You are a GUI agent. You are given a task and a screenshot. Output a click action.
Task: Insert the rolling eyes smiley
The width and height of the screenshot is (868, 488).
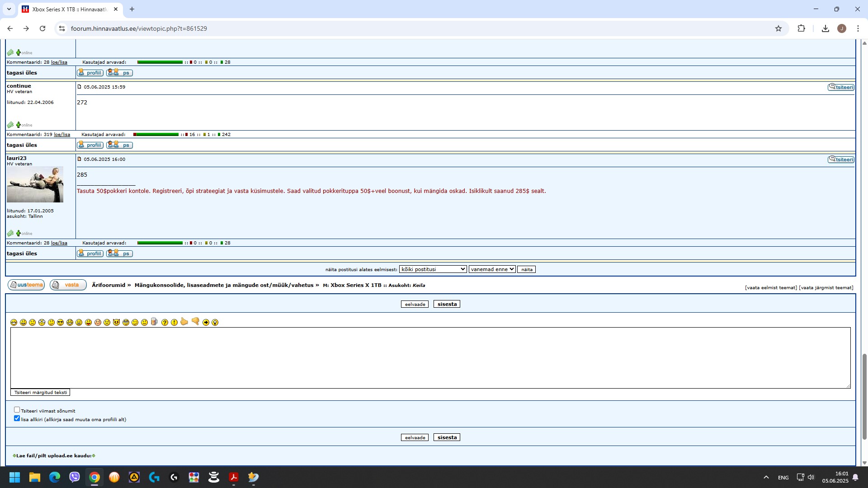126,322
